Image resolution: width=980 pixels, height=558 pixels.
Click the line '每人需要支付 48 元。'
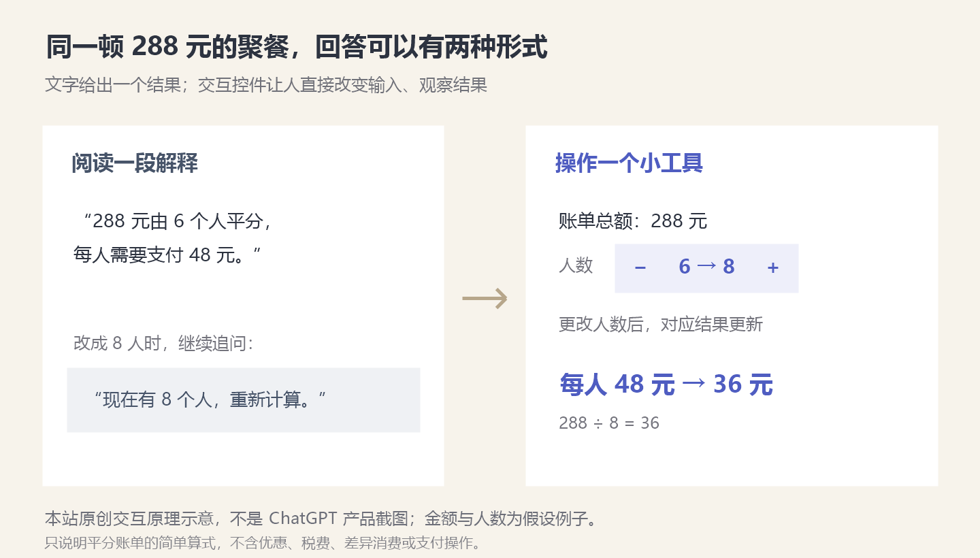pyautogui.click(x=168, y=255)
